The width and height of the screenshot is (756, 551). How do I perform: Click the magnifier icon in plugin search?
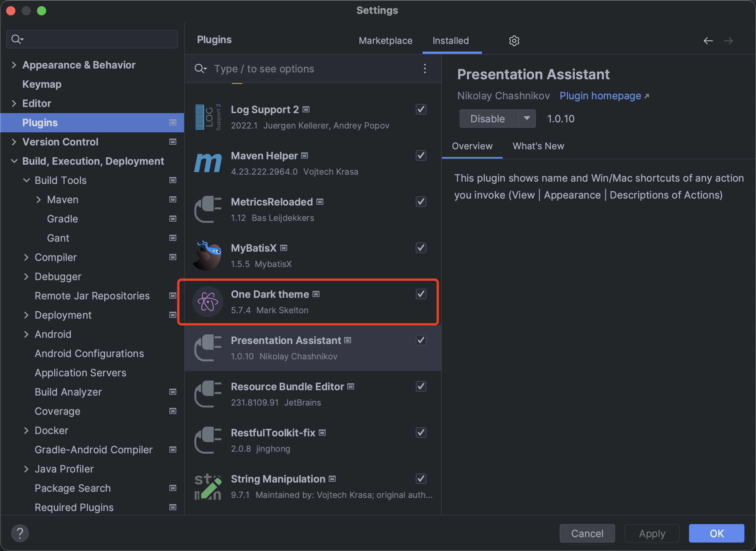pos(201,68)
